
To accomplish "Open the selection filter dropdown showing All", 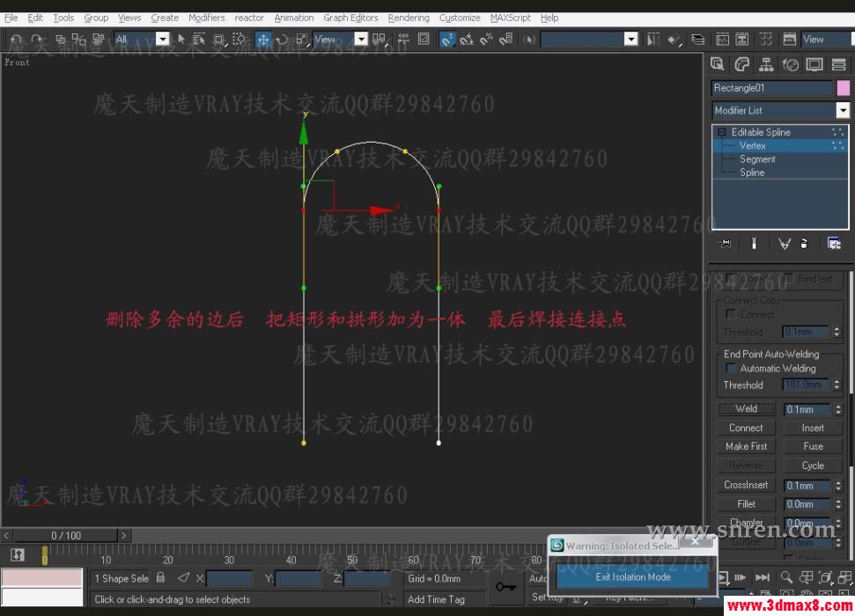I will click(162, 39).
